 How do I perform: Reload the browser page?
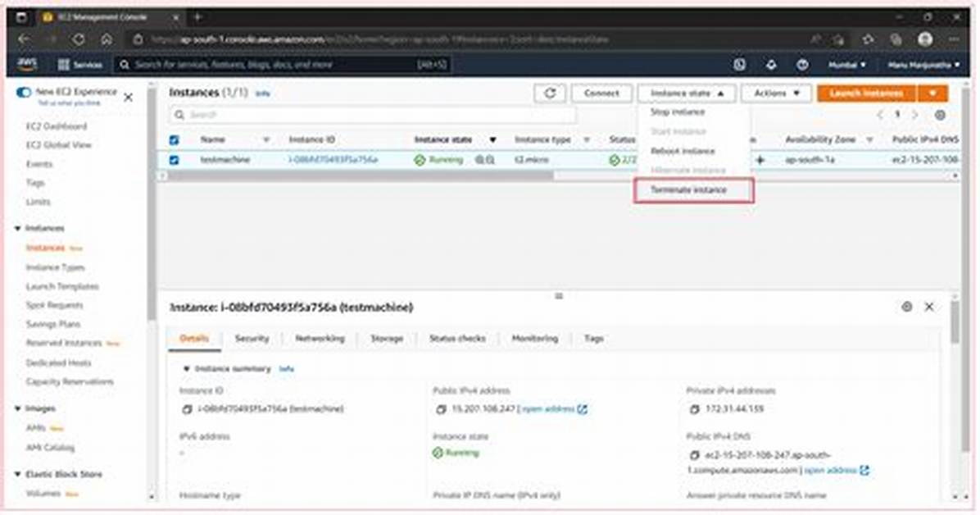pyautogui.click(x=79, y=39)
